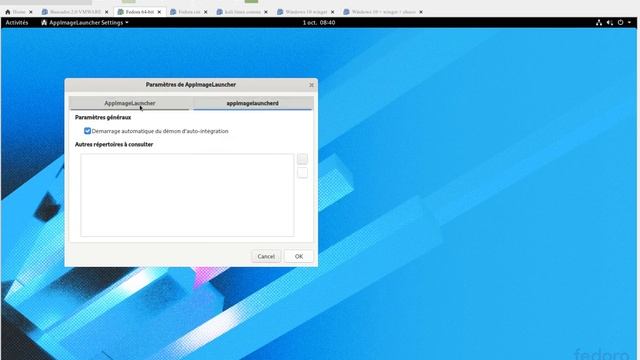Close the Paramètres de AppImageLauncher dialog

coord(311,85)
